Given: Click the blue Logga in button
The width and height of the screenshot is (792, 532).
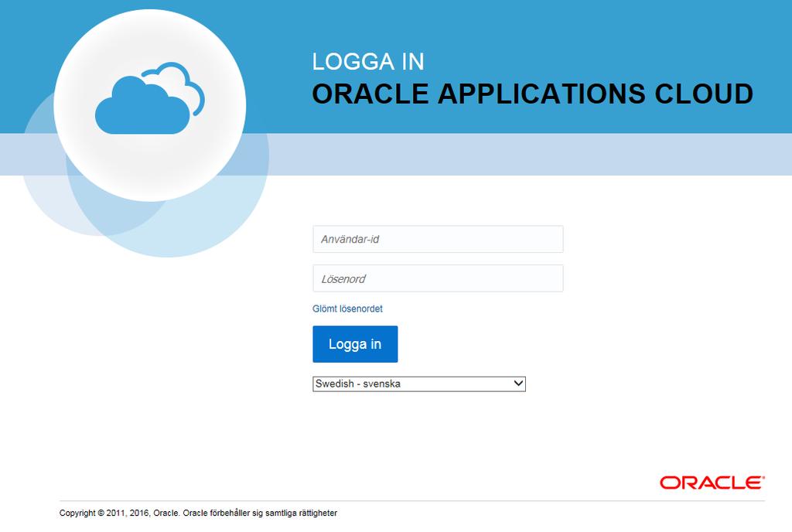Looking at the screenshot, I should (355, 344).
